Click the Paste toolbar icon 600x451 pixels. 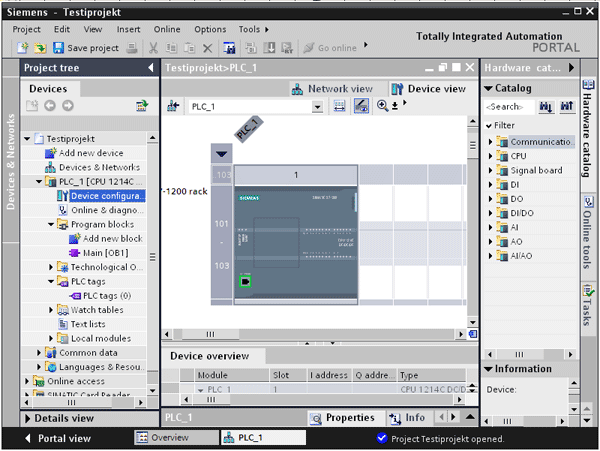coord(189,48)
